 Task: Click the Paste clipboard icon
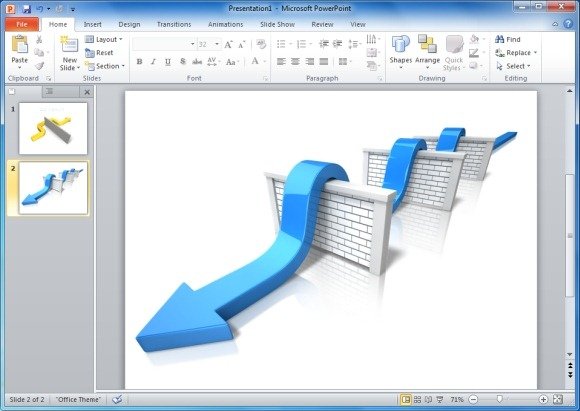(20, 44)
